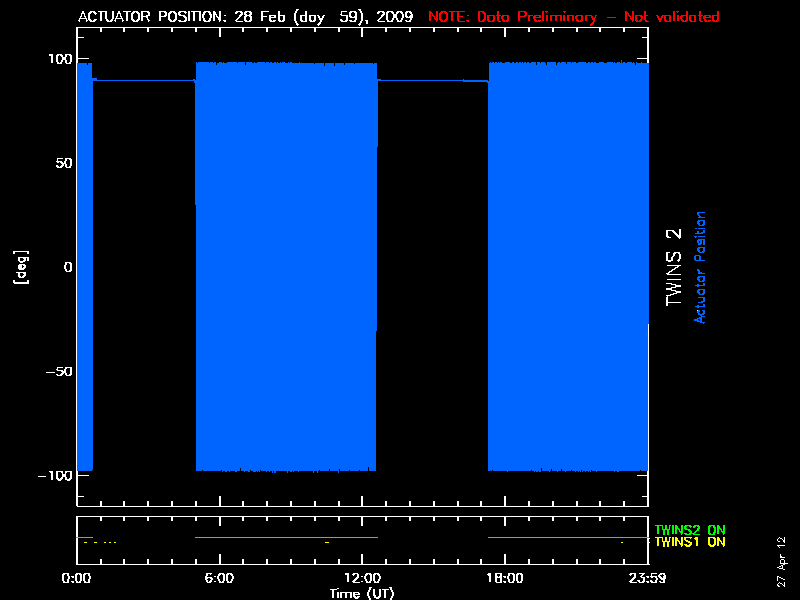Select the 50 tick label on y-axis

coord(64,163)
